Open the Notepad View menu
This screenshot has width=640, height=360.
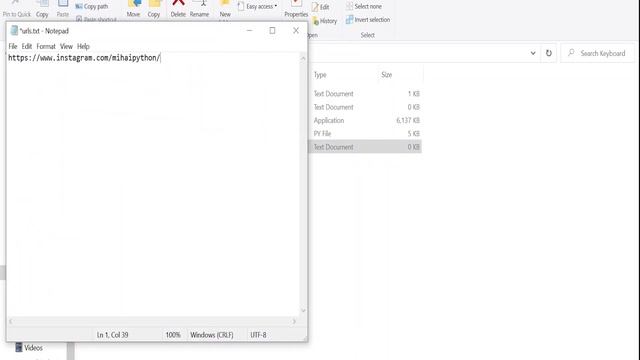pos(66,47)
